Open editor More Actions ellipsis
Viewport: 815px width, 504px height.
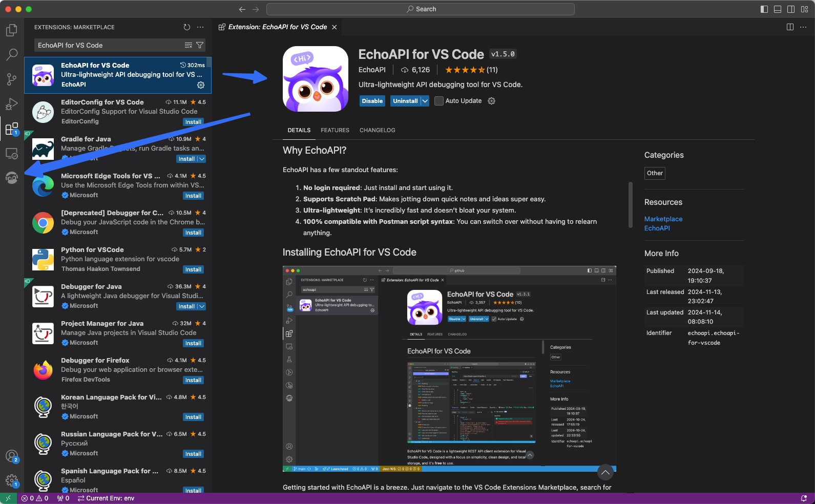point(803,27)
